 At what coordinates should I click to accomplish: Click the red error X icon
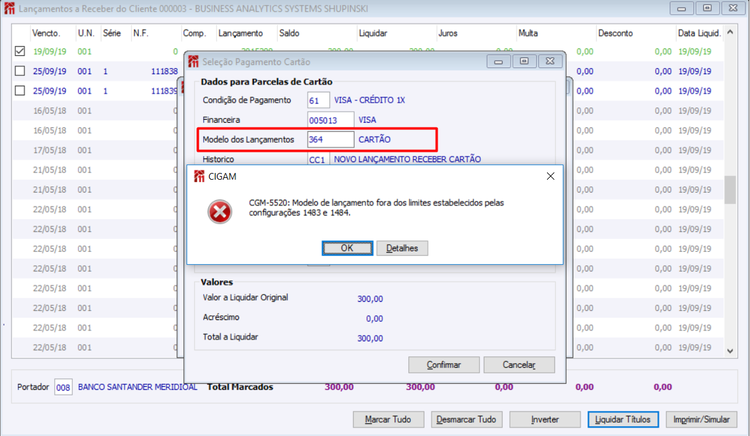click(x=220, y=212)
